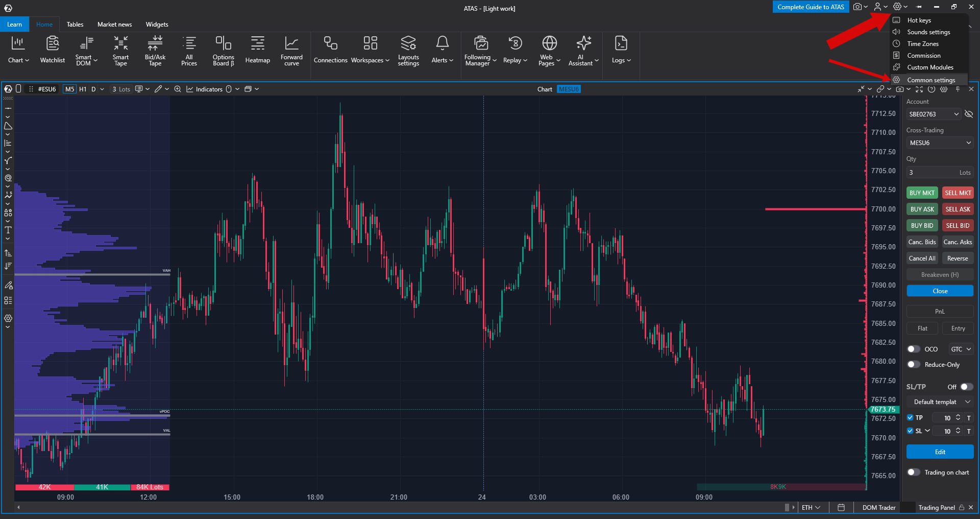Open Sounds settings menu entry

pyautogui.click(x=929, y=32)
